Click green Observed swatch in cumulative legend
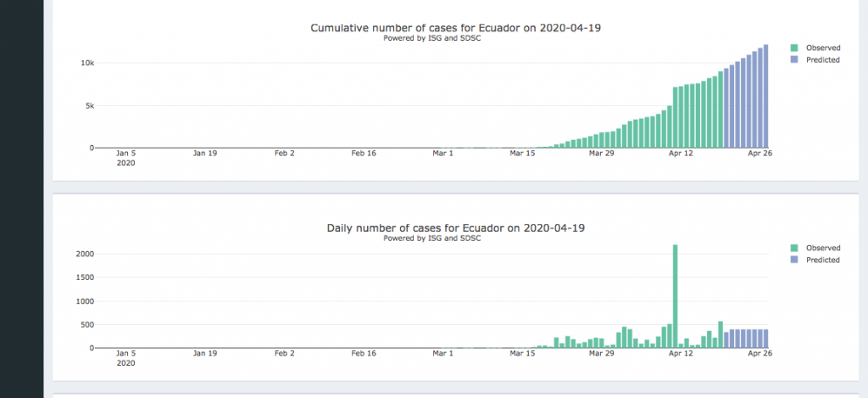 [794, 48]
